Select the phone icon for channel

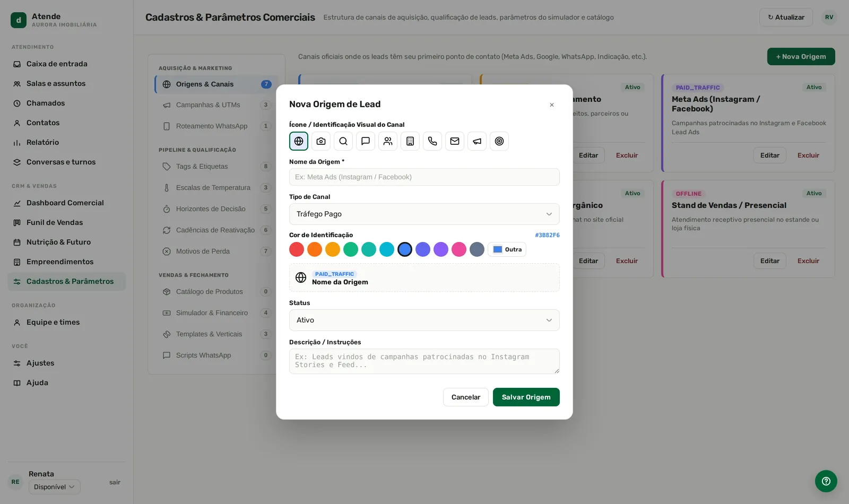tap(432, 141)
